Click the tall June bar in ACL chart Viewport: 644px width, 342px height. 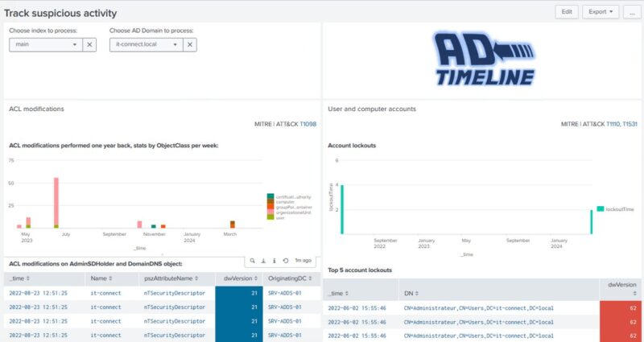point(56,203)
